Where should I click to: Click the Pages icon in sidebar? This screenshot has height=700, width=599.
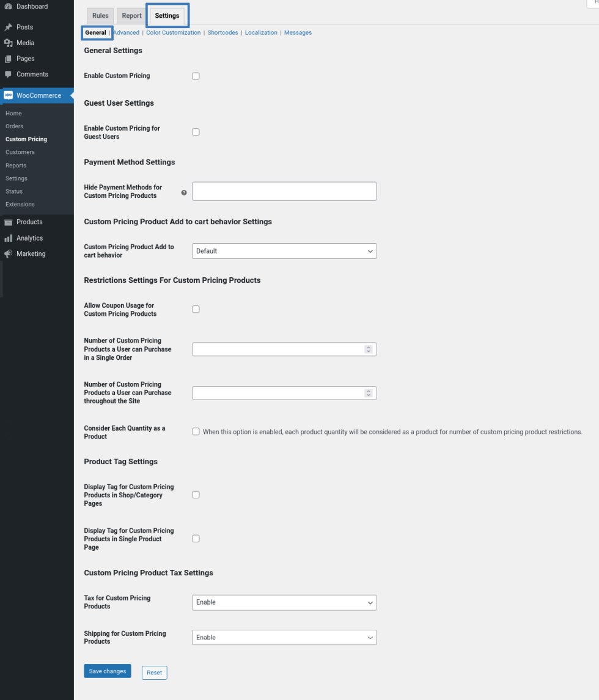point(8,59)
